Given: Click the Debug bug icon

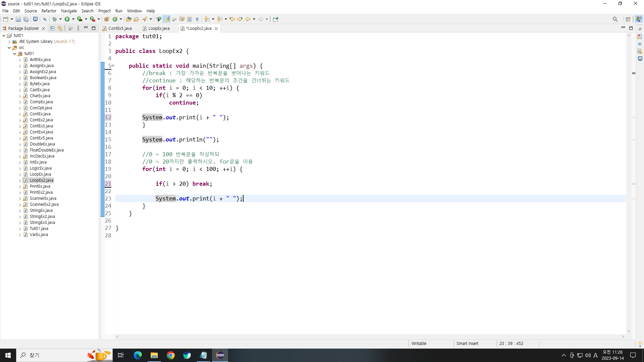Looking at the screenshot, I should 54,19.
